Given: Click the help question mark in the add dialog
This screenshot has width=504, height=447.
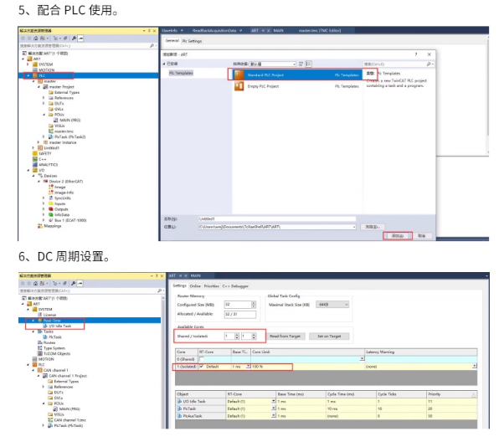Looking at the screenshot, I should click(x=416, y=54).
